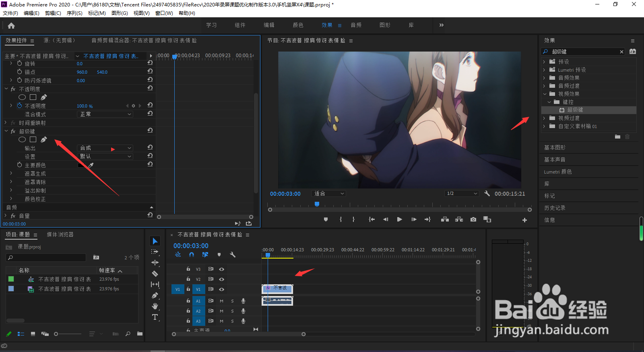Open the 设置 dropdown showing 默认
This screenshot has height=352, width=644.
coord(105,156)
